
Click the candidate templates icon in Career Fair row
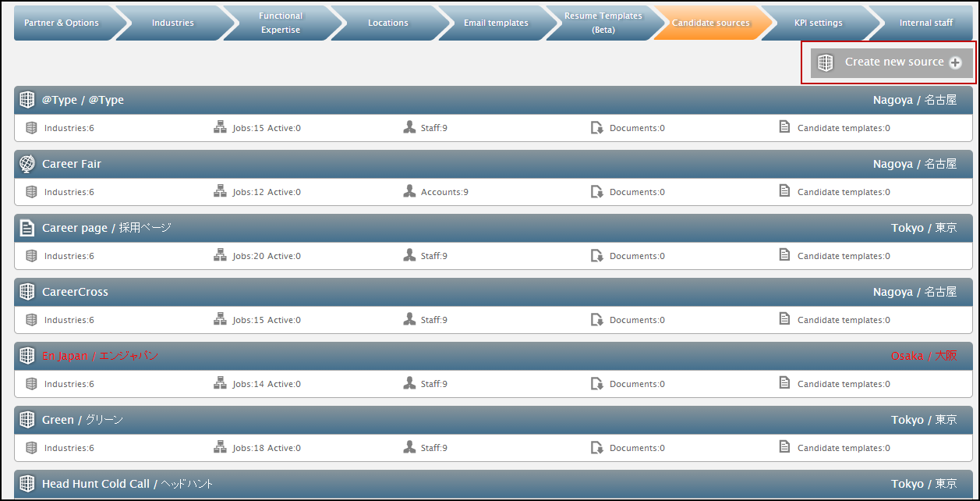[x=785, y=190]
